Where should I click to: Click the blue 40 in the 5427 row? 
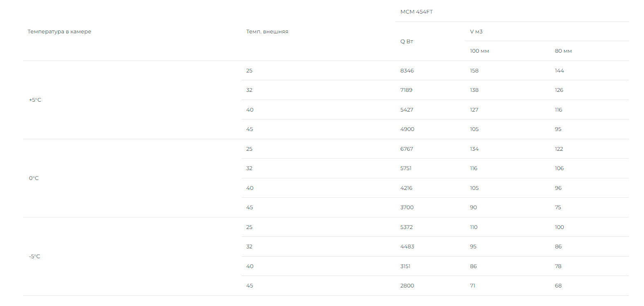250,110
